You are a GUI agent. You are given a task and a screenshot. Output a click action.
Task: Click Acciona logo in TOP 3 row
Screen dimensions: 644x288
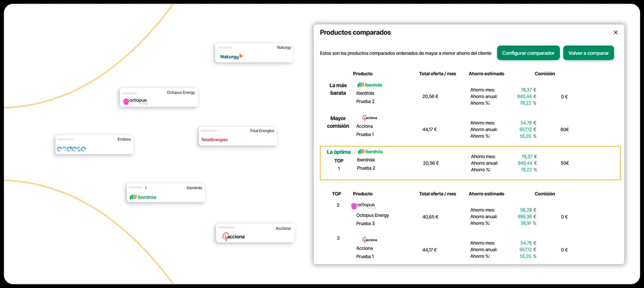370,240
